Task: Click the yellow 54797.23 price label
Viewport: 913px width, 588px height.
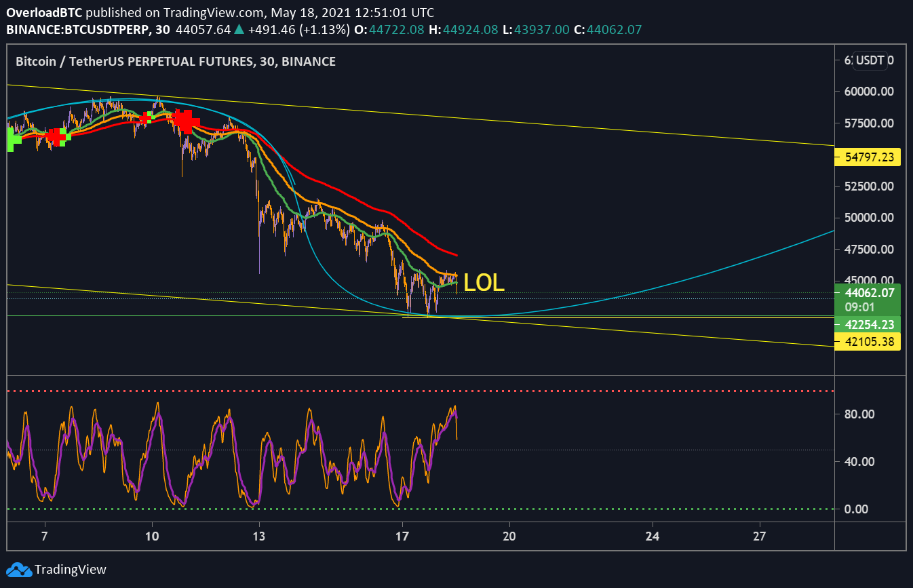Action: point(868,157)
